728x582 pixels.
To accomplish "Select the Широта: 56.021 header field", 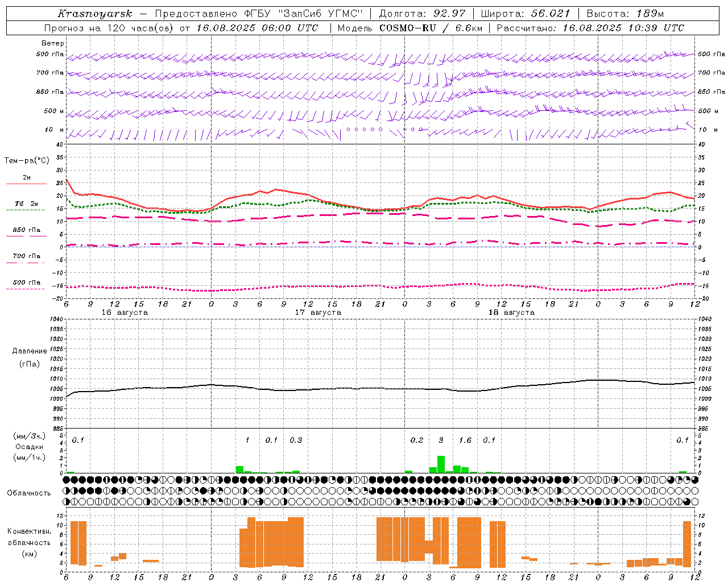I will click(x=526, y=14).
